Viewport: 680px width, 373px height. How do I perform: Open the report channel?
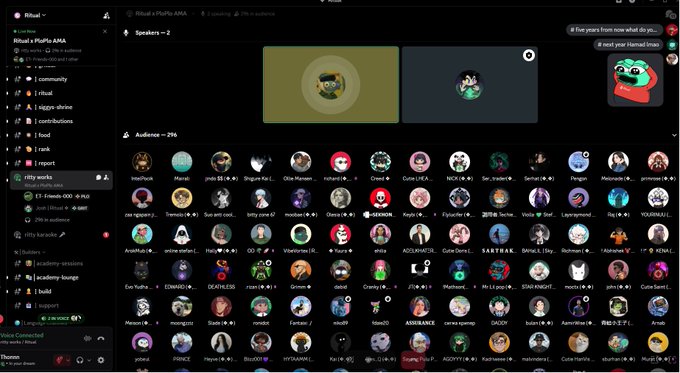point(60,163)
